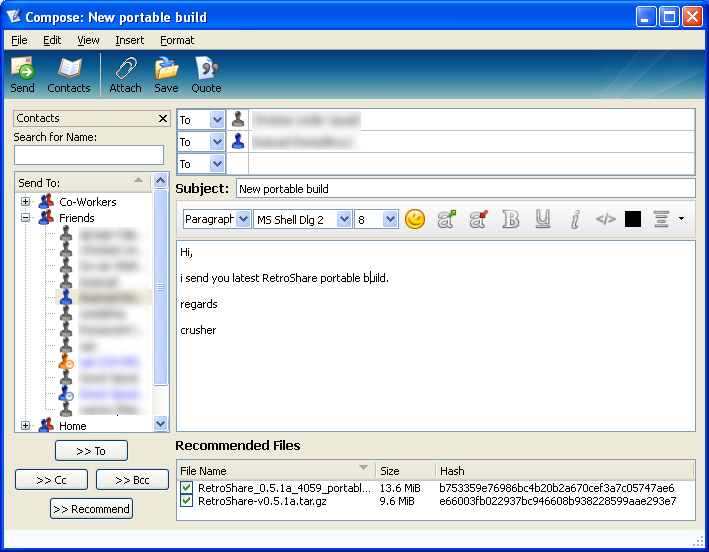The image size is (709, 552).
Task: Uncheck RetroShare_0.5.1a_4059_portabl file checkbox
Action: pos(186,488)
